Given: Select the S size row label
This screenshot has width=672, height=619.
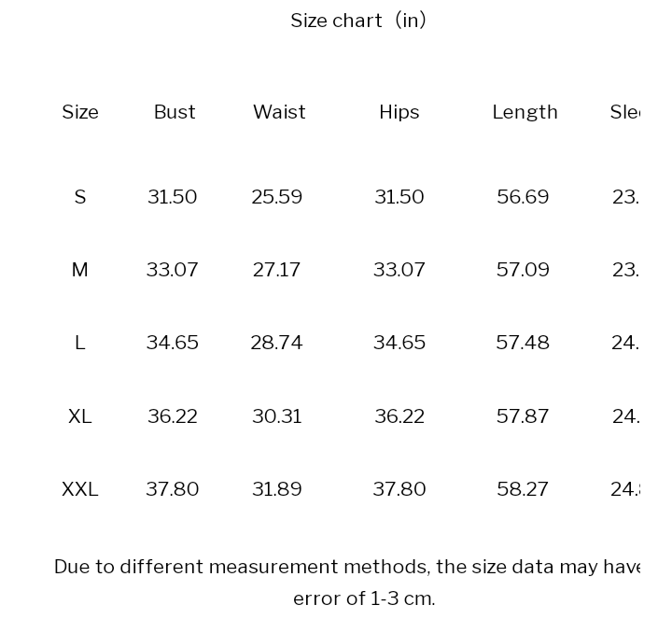Looking at the screenshot, I should (x=80, y=197).
